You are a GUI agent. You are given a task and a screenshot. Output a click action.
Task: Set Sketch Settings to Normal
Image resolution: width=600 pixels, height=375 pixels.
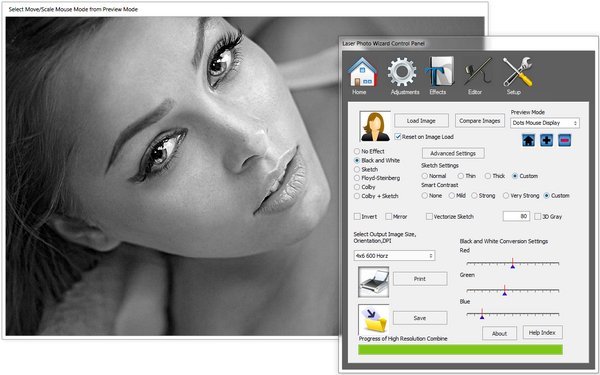[x=434, y=176]
